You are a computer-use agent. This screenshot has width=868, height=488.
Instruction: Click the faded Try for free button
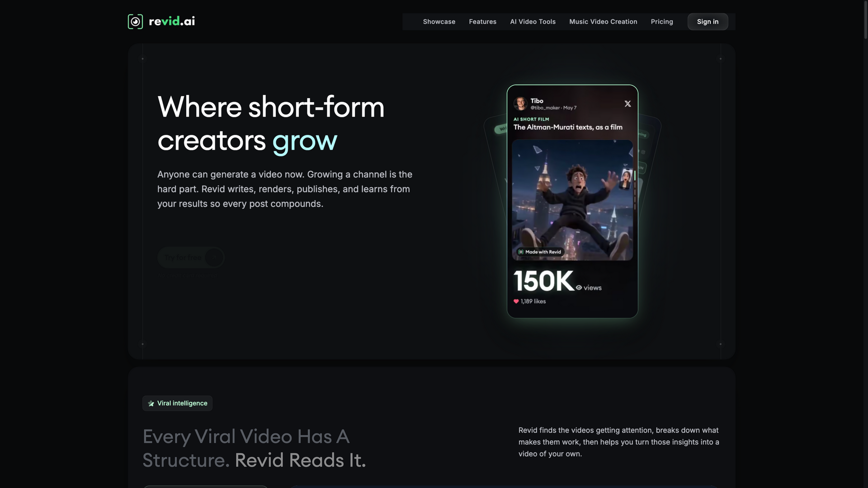pos(191,258)
